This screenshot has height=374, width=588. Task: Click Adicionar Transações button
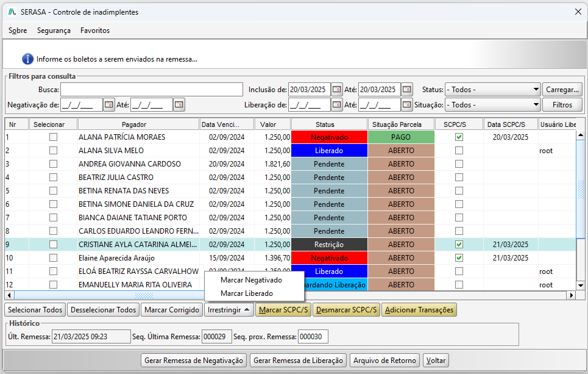(x=419, y=310)
